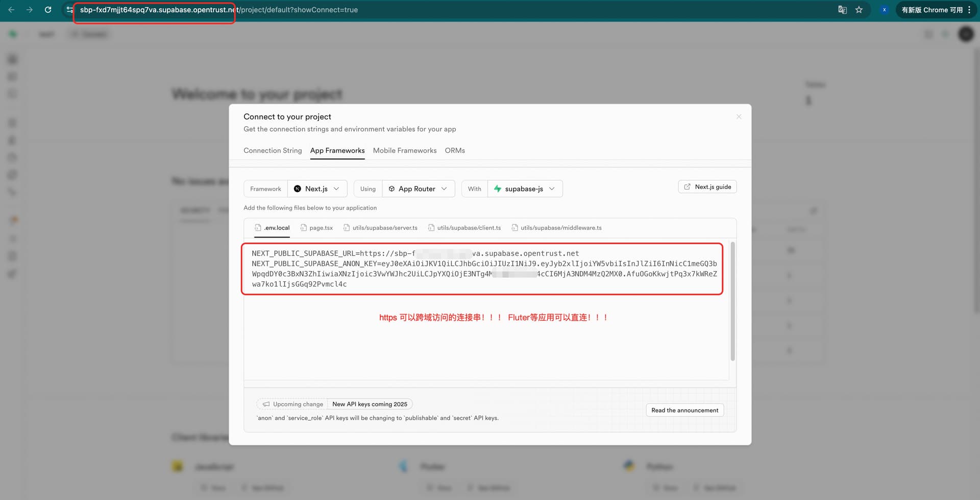
Task: Open the utils/supabase/server.ts file tab
Action: (x=380, y=228)
